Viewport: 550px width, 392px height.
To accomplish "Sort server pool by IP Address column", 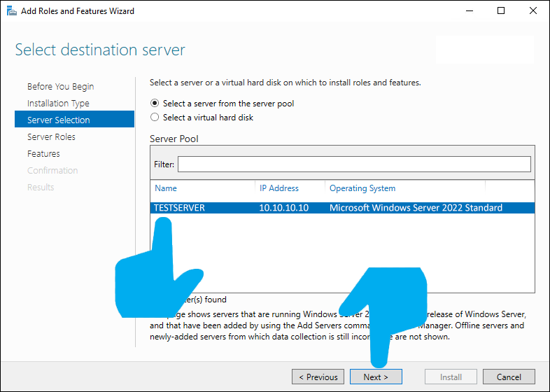I will (x=279, y=188).
